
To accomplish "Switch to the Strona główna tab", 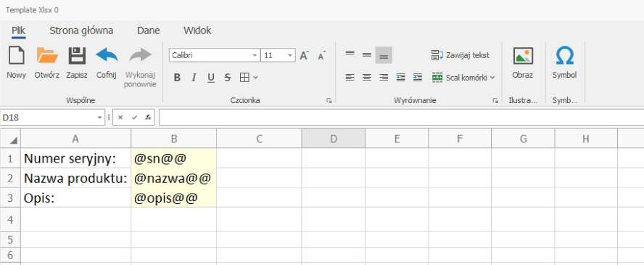I will pos(81,30).
